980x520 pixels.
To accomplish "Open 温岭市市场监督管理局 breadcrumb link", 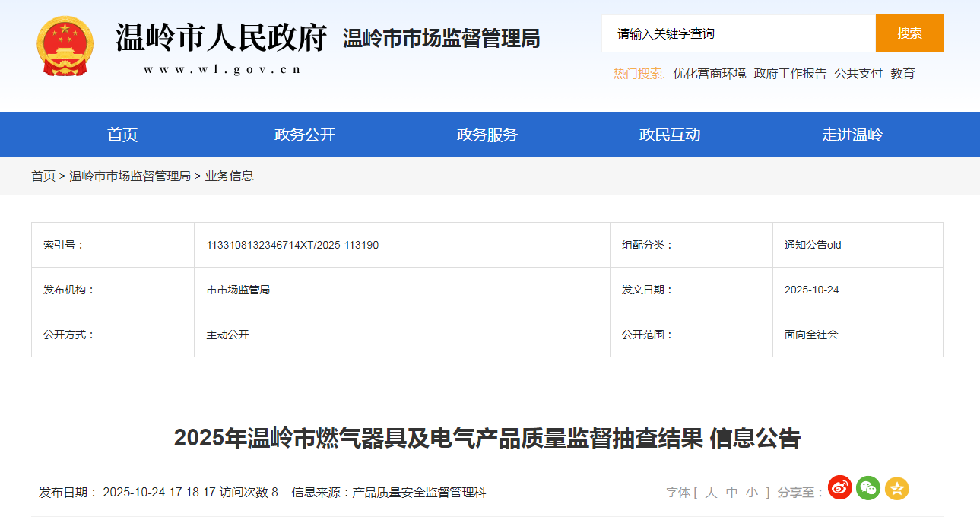I will 130,176.
